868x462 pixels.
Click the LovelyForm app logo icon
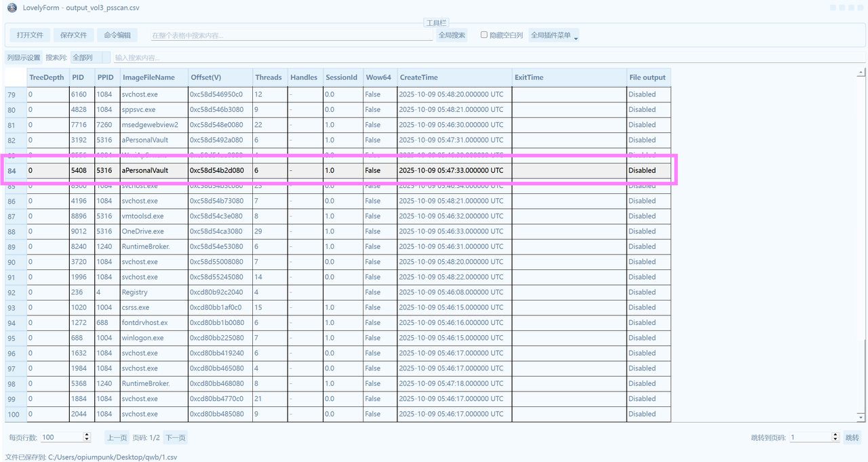[12, 8]
